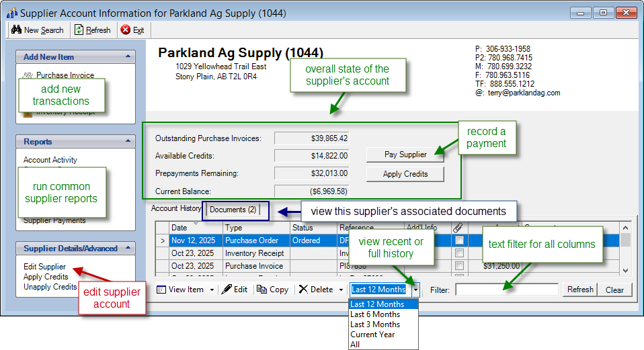Click the New Search binoculars icon
Viewport: 644px width, 350px height.
click(16, 30)
